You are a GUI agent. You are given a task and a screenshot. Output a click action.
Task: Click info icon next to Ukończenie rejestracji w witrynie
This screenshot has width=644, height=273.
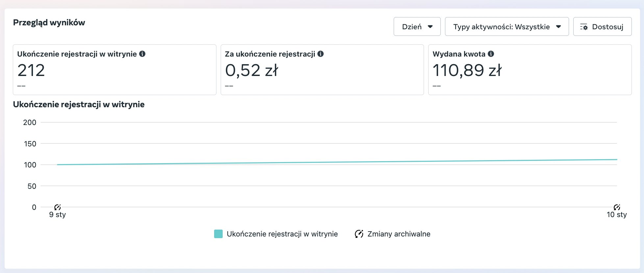pos(142,54)
